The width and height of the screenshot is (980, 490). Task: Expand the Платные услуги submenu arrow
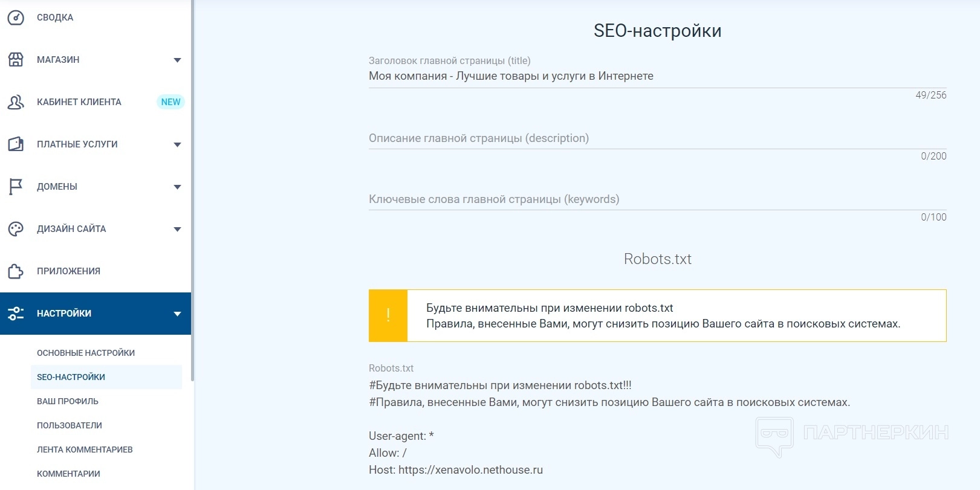pyautogui.click(x=177, y=144)
